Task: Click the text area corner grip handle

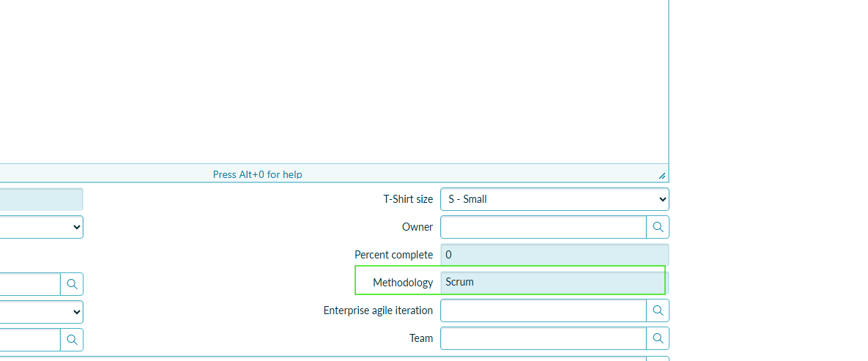Action: pos(662,176)
